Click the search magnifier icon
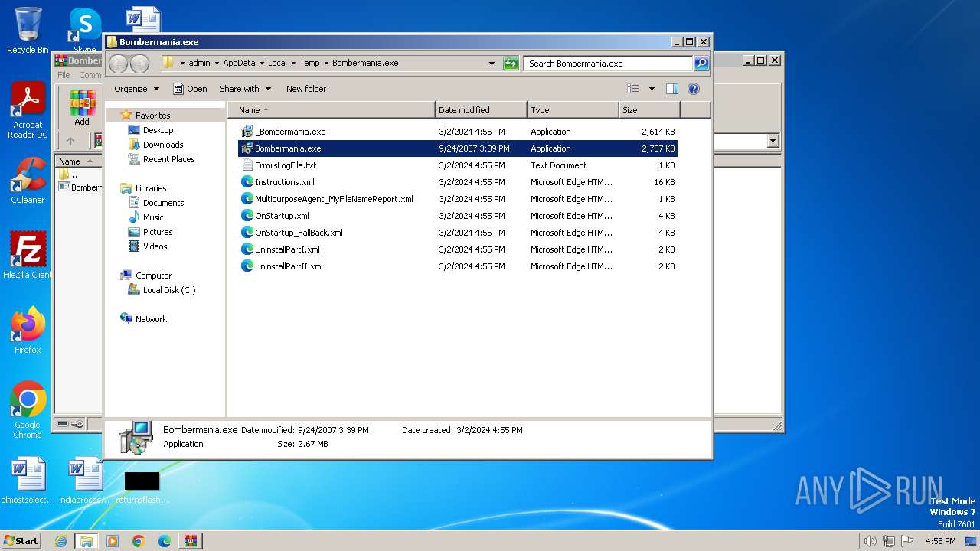Screen dimensions: 980x551 point(701,64)
